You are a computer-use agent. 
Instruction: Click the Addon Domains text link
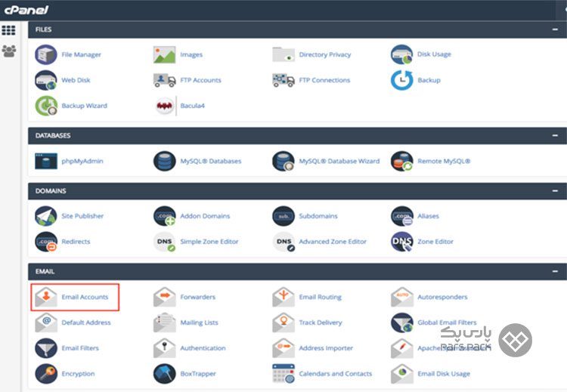pyautogui.click(x=205, y=216)
